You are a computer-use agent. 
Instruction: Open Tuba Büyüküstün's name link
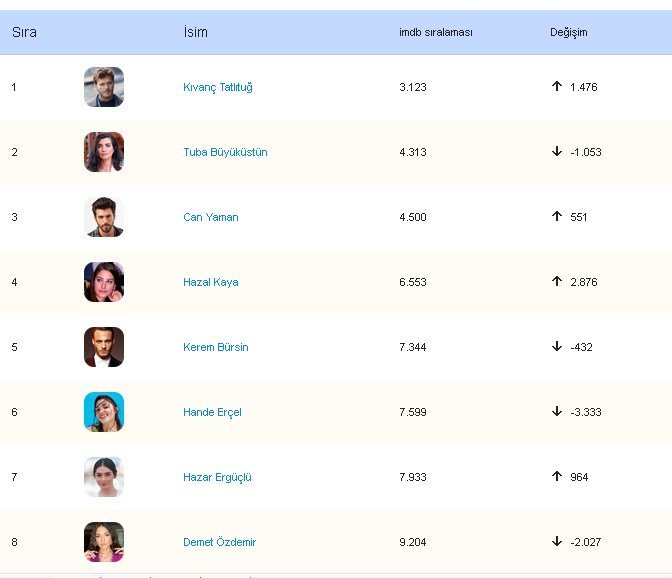coord(225,152)
